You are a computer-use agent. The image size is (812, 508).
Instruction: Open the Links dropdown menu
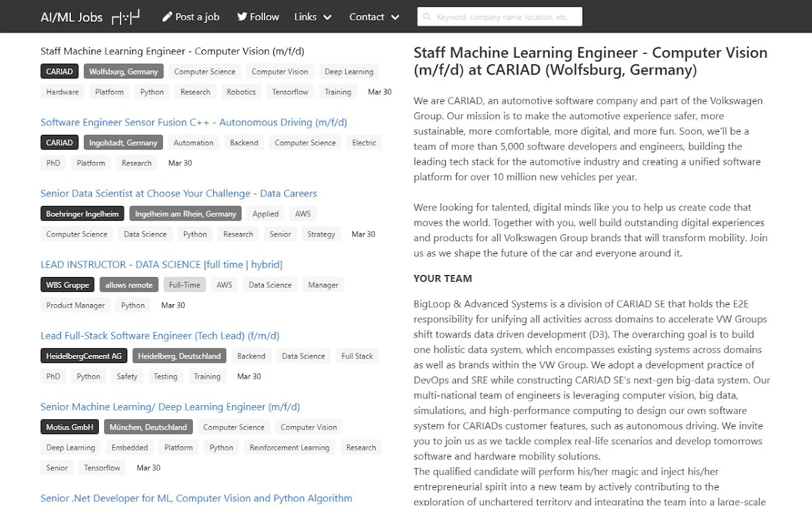(x=313, y=17)
